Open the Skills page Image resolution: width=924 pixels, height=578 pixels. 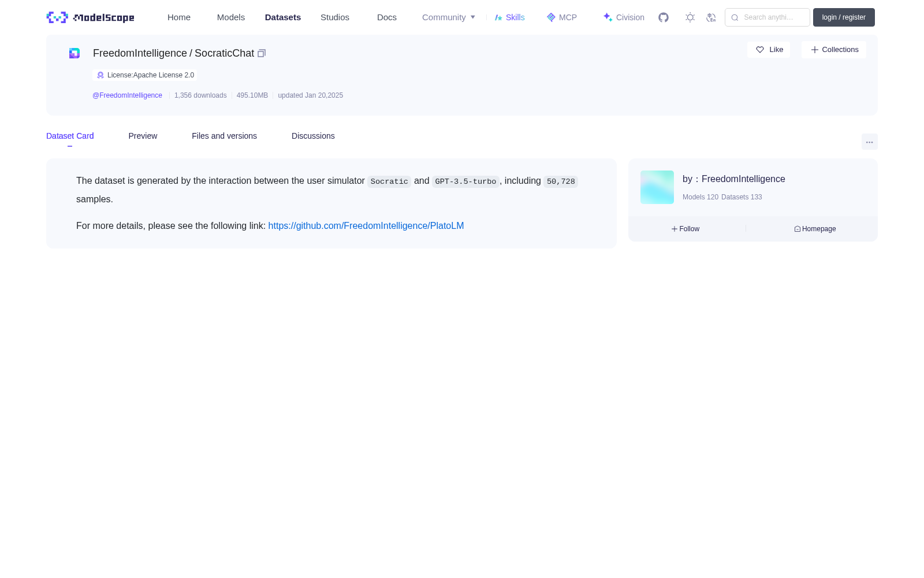click(510, 17)
